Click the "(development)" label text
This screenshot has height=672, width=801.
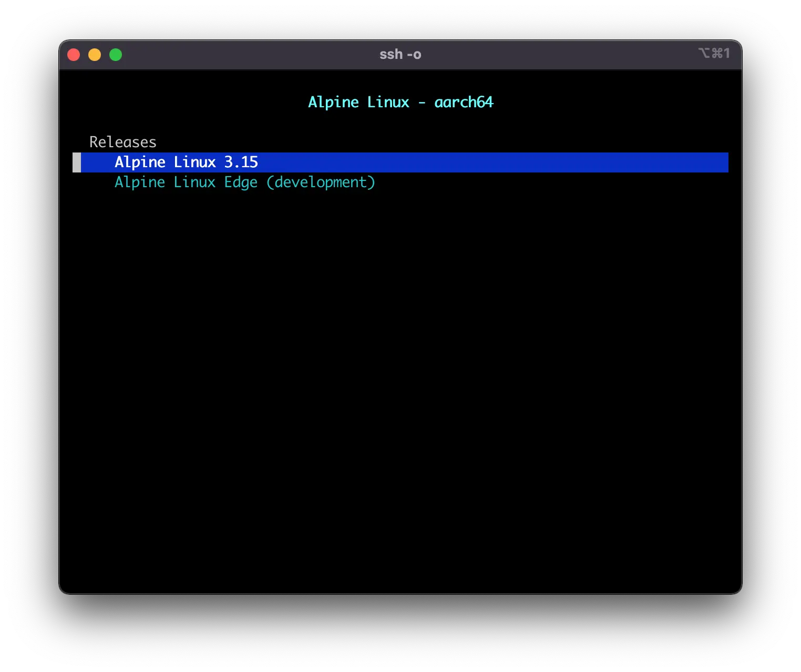[x=321, y=182]
